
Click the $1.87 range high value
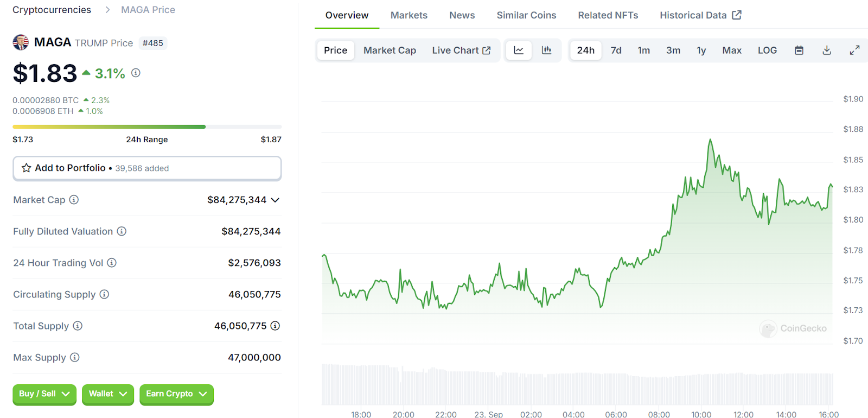pos(271,140)
